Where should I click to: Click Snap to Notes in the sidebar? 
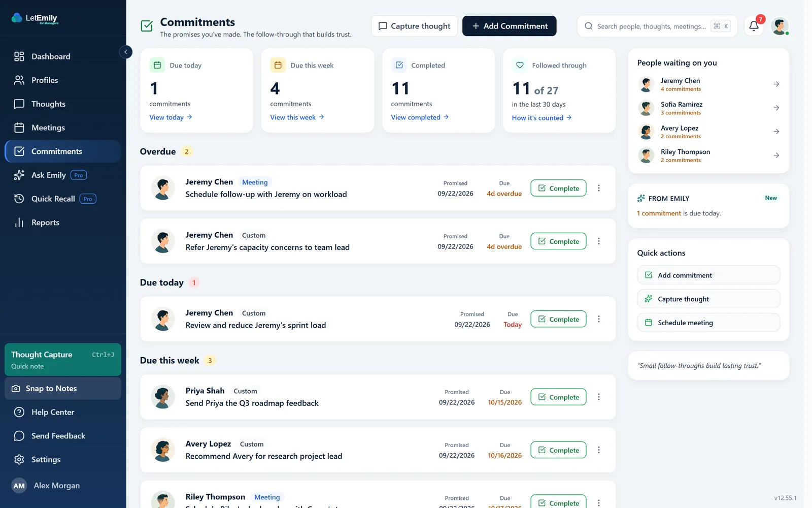click(x=63, y=389)
